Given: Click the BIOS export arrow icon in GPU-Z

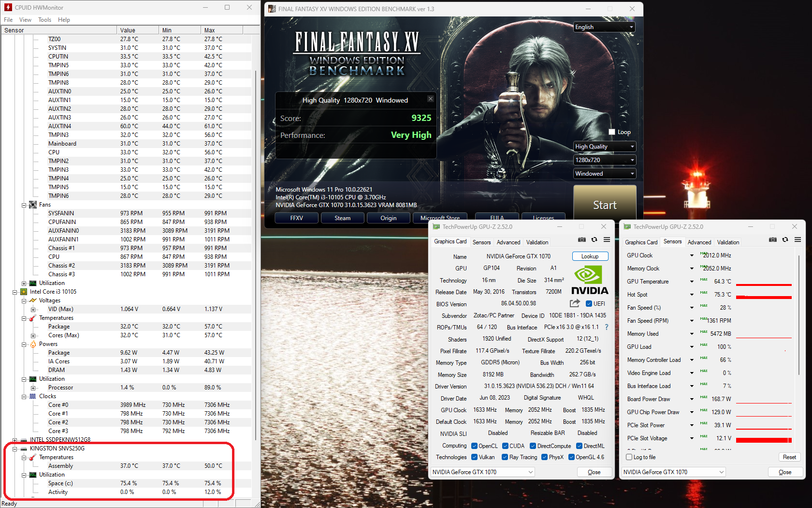Looking at the screenshot, I should pyautogui.click(x=575, y=303).
